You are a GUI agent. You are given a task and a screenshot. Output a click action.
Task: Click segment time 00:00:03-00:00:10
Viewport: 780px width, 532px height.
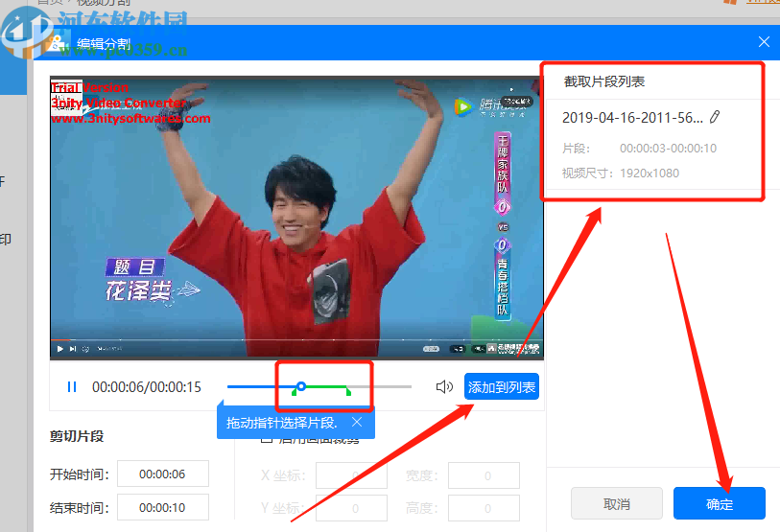[668, 149]
